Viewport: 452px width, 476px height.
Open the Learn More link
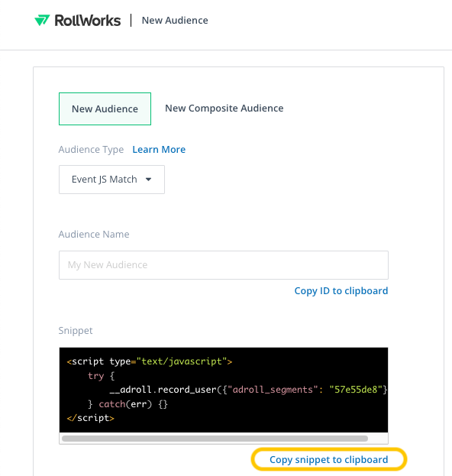coord(159,149)
